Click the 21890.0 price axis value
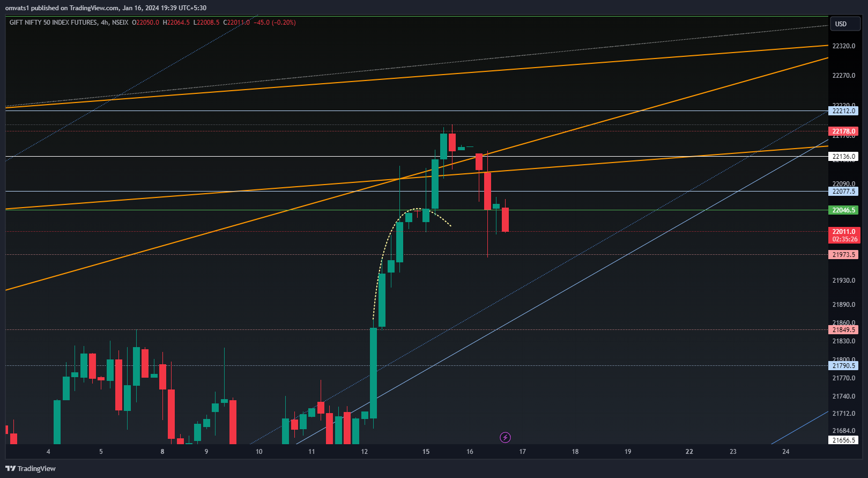This screenshot has width=868, height=478. point(843,305)
